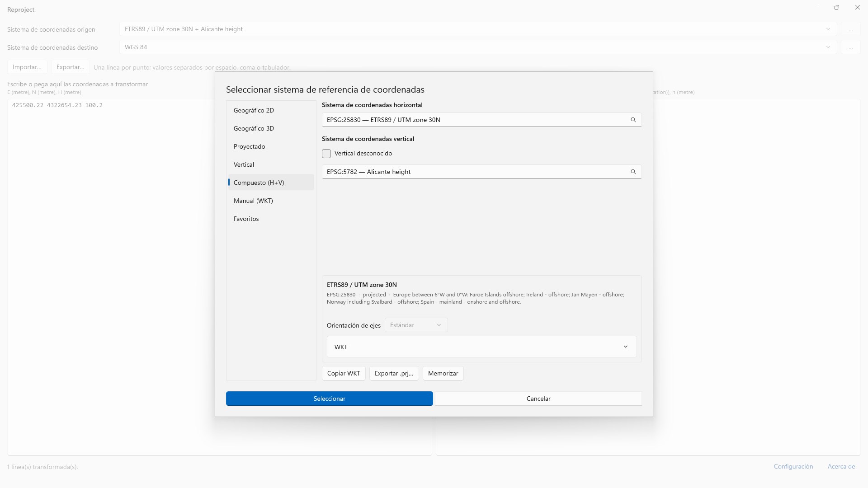
Task: Click the horizontal EPSG:25830 search field
Action: [481, 120]
